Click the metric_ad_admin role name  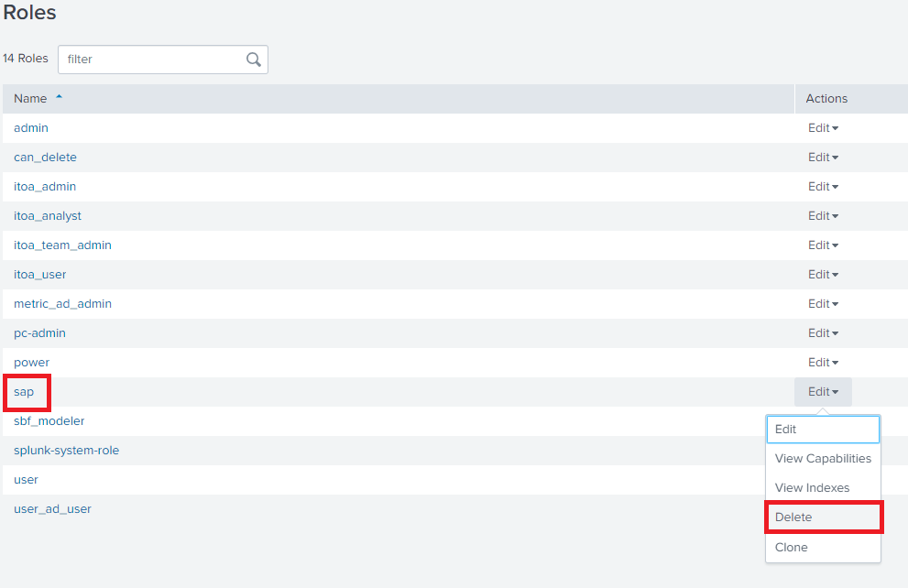62,304
